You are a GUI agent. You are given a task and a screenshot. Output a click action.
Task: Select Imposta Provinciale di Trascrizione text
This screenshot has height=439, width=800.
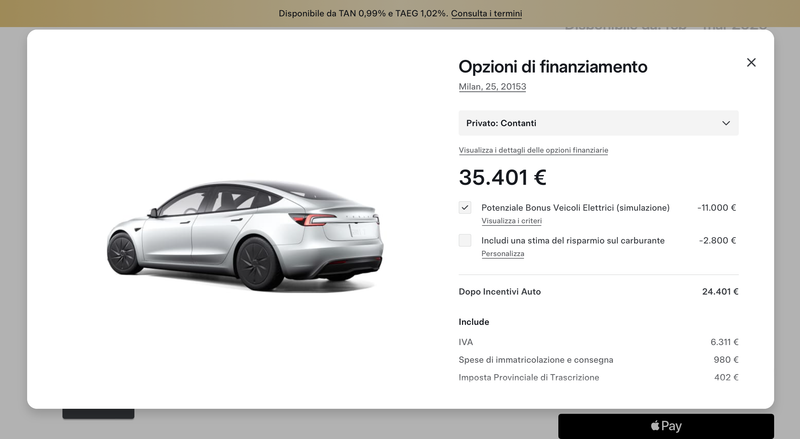(529, 378)
